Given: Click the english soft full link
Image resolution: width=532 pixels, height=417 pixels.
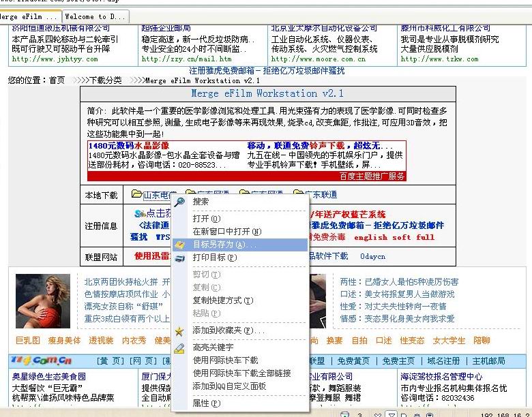Looking at the screenshot, I should (394, 237).
